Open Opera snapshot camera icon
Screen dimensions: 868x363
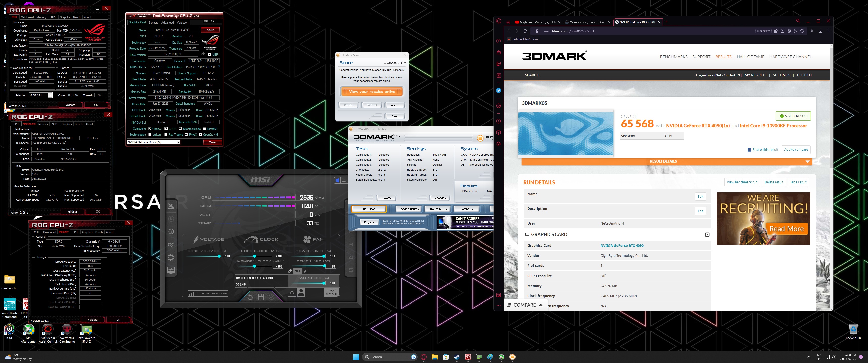pos(782,31)
